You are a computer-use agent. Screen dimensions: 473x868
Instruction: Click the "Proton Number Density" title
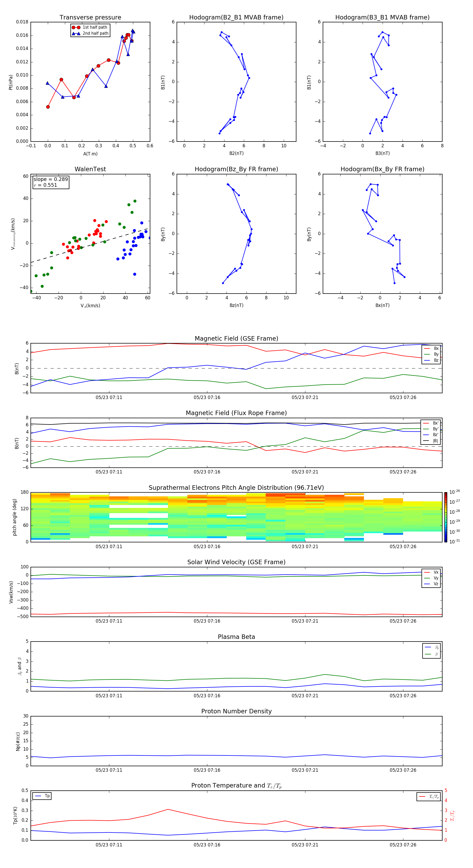click(x=236, y=711)
